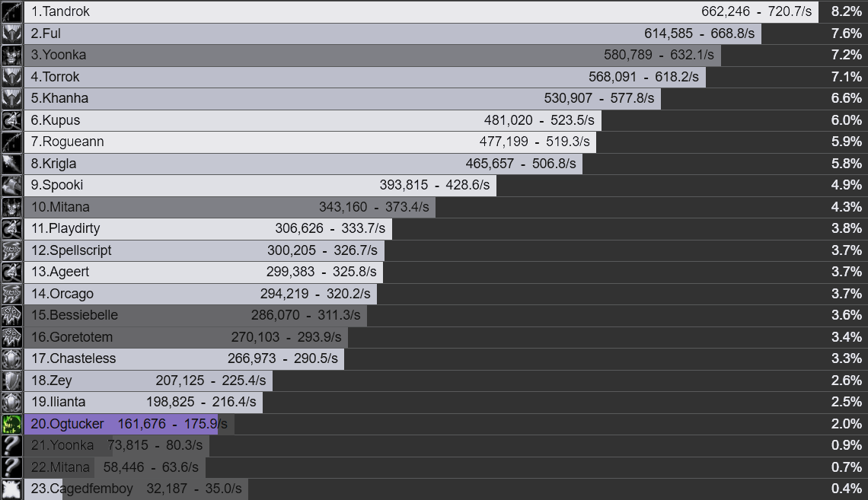Open player name 5.Khanha

(60, 98)
